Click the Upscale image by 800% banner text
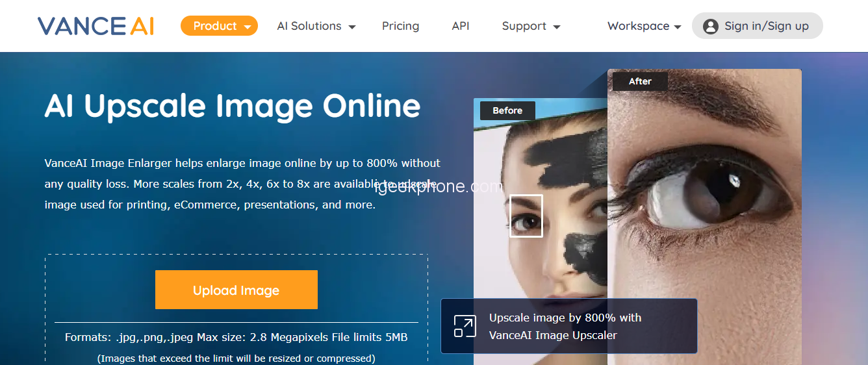Image resolution: width=868 pixels, height=365 pixels. tap(565, 327)
